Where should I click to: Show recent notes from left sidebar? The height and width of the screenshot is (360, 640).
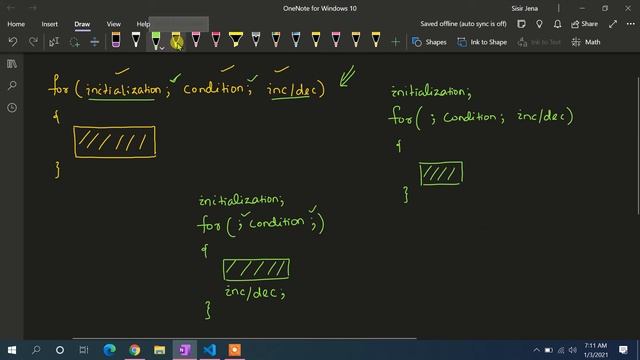(x=12, y=107)
